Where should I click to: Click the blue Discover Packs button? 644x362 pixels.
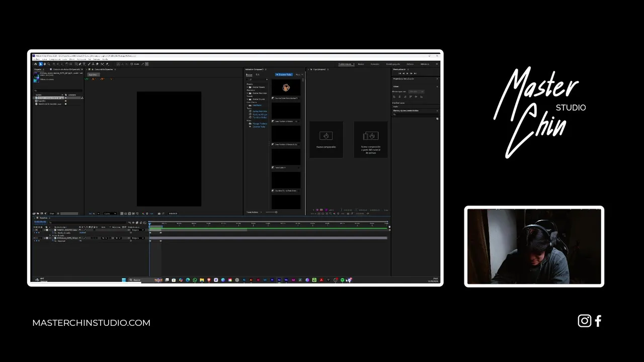pos(284,74)
